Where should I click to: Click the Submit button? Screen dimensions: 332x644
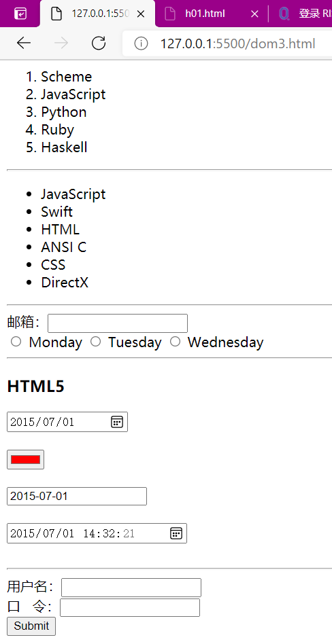pyautogui.click(x=31, y=626)
